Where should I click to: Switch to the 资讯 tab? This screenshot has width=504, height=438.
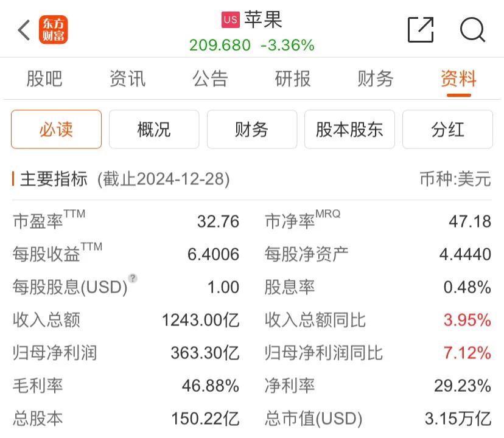(127, 78)
